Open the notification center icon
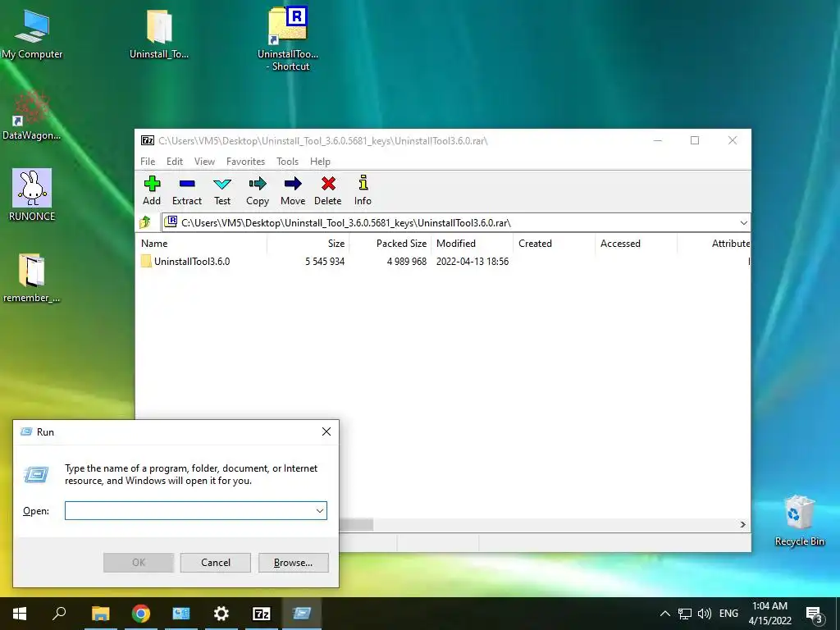Image resolution: width=840 pixels, height=630 pixels. point(815,614)
